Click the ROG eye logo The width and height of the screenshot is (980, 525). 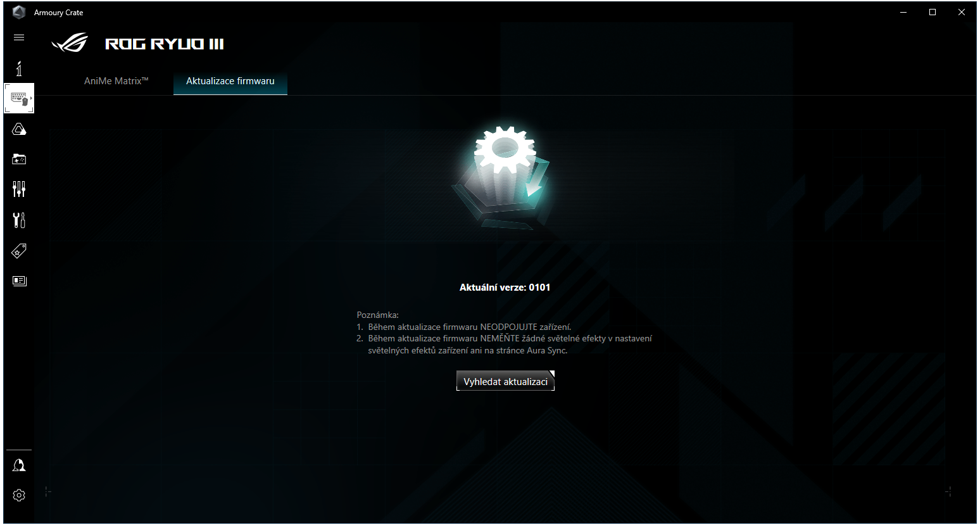tap(70, 43)
